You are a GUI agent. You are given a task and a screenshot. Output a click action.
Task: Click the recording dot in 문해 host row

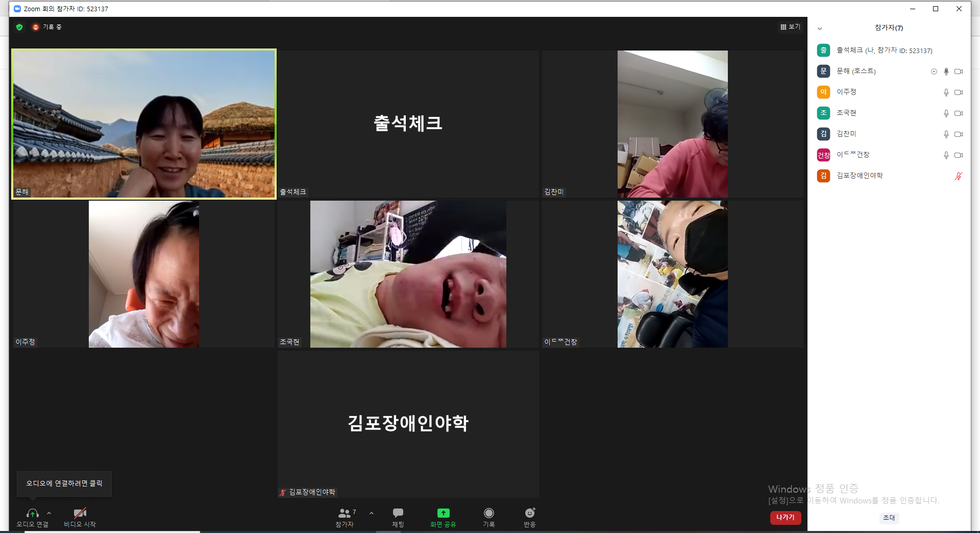click(x=934, y=71)
